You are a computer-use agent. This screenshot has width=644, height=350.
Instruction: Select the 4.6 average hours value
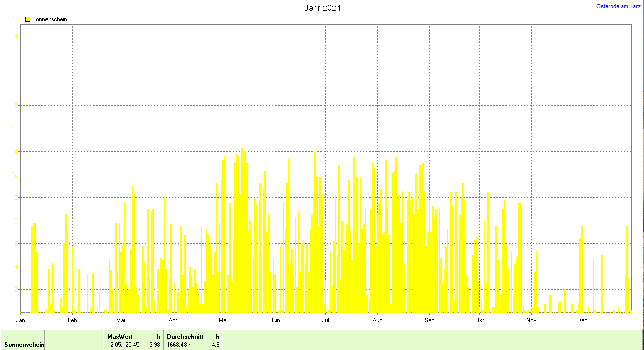(215, 345)
